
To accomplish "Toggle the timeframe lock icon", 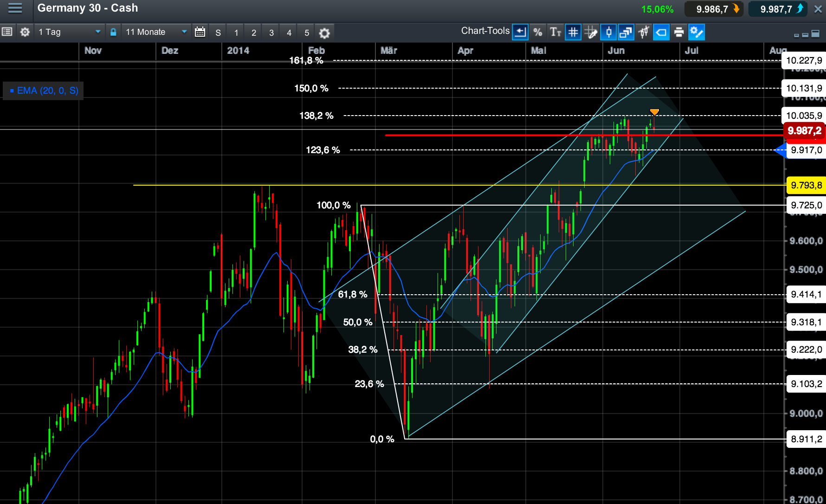I will (113, 32).
